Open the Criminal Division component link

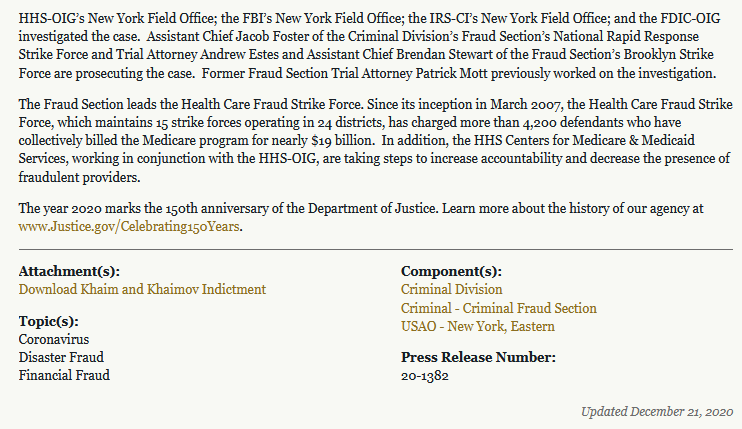click(451, 289)
